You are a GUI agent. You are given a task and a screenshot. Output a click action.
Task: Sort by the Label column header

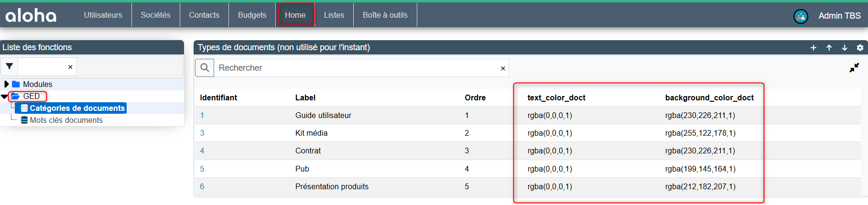click(x=305, y=97)
